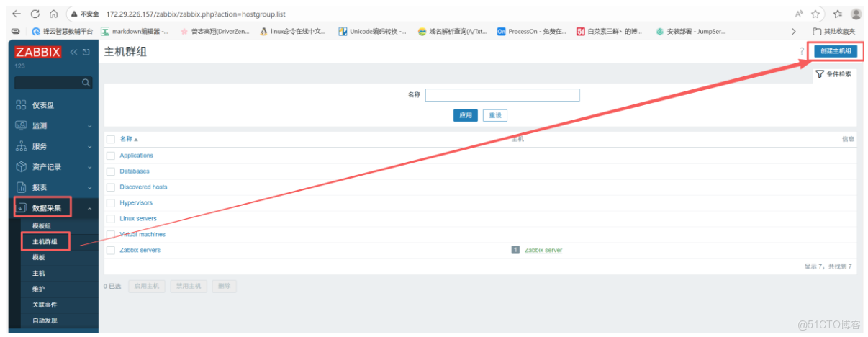Open 关联事件 submenu item
868x337 pixels.
point(45,305)
